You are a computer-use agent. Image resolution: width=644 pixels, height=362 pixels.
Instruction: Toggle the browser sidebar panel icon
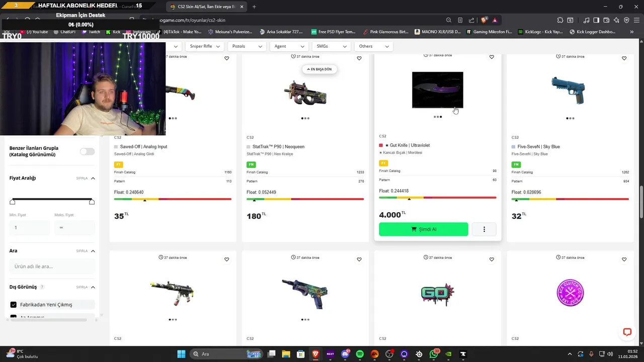[596, 20]
